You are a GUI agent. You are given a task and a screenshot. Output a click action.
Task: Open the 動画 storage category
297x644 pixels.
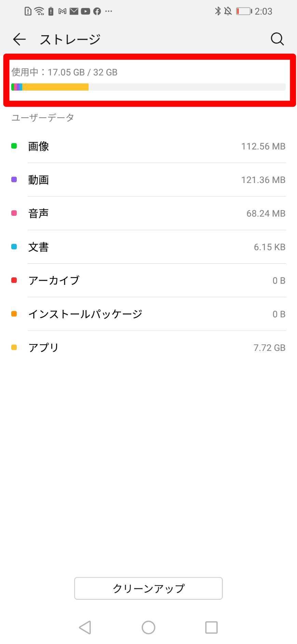tap(148, 180)
